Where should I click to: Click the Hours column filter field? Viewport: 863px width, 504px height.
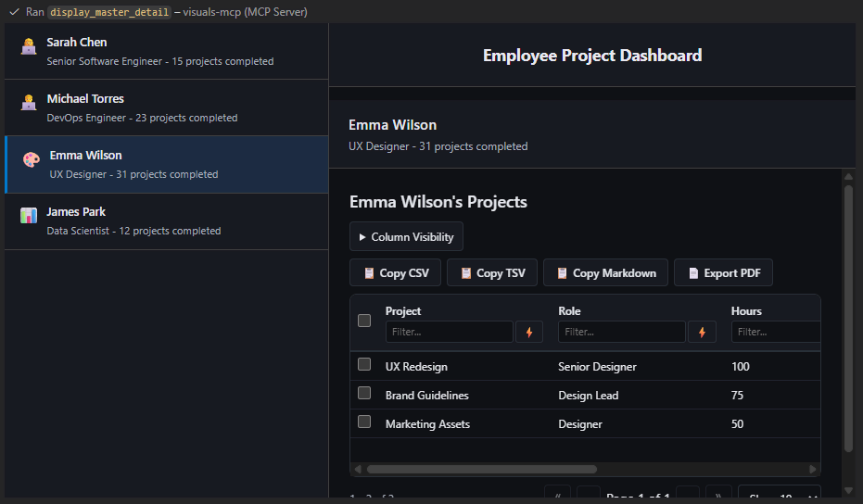[775, 332]
